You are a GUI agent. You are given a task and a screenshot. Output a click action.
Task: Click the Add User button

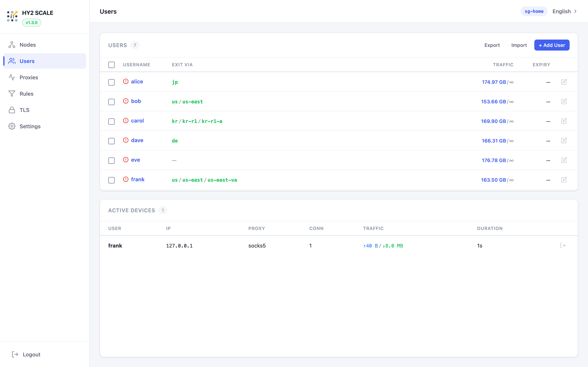pyautogui.click(x=551, y=45)
